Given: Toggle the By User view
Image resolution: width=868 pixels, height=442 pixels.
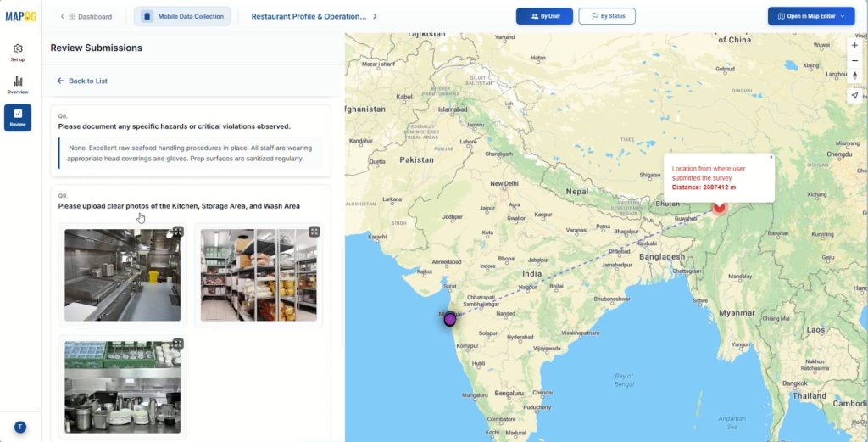Looking at the screenshot, I should (544, 16).
